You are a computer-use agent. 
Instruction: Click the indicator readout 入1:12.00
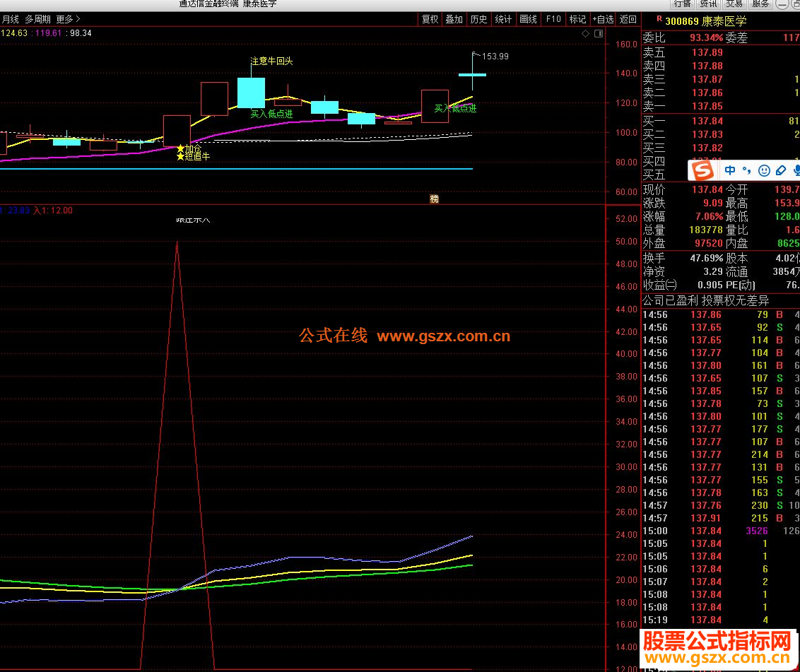click(53, 211)
